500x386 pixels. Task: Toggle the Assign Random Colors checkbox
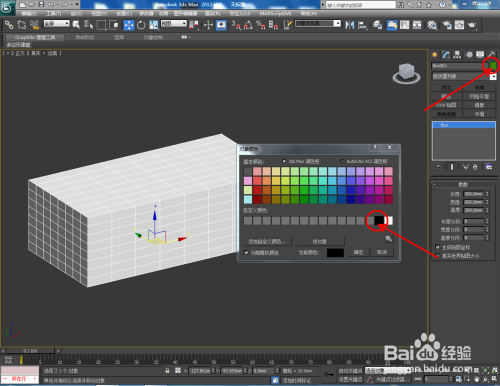pyautogui.click(x=246, y=252)
